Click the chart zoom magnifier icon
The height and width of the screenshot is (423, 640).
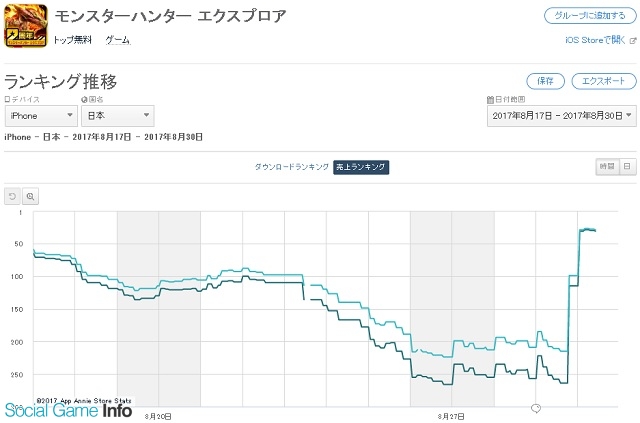coord(30,196)
